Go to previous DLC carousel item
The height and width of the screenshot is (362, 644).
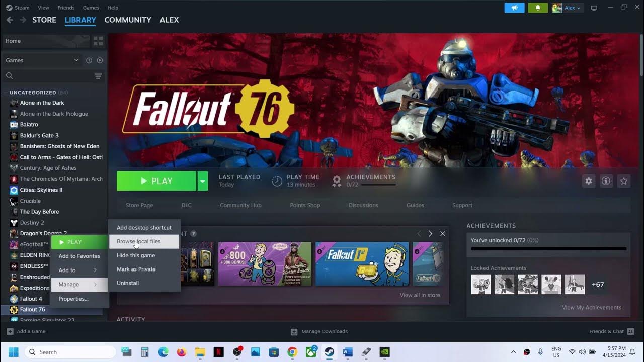pyautogui.click(x=419, y=234)
